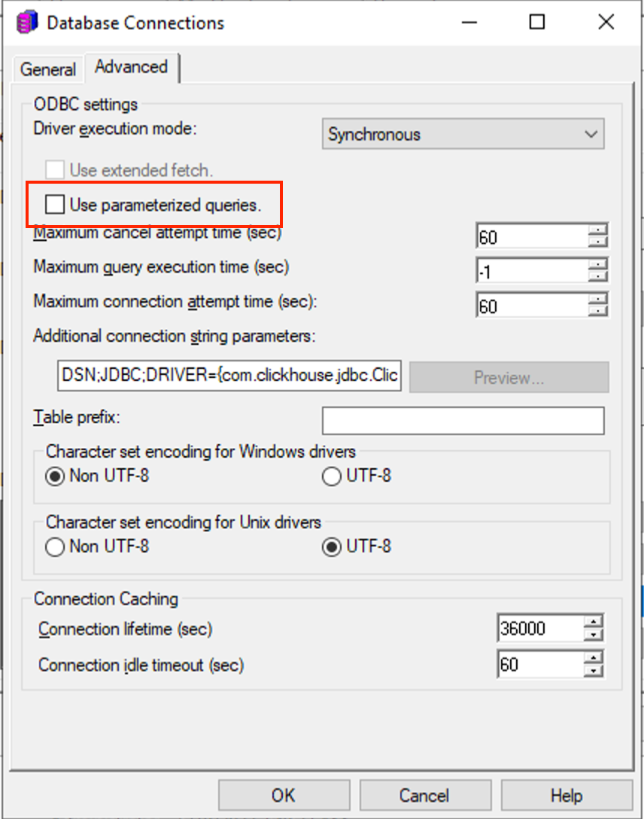Increase Maximum connection attempt time value

click(x=598, y=299)
